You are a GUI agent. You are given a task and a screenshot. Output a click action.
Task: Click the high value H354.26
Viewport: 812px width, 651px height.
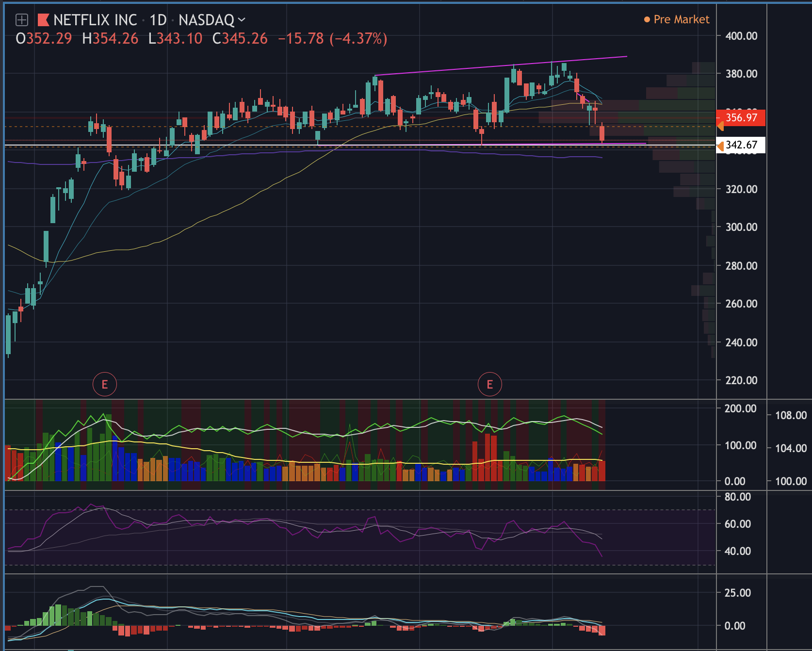[x=110, y=39]
